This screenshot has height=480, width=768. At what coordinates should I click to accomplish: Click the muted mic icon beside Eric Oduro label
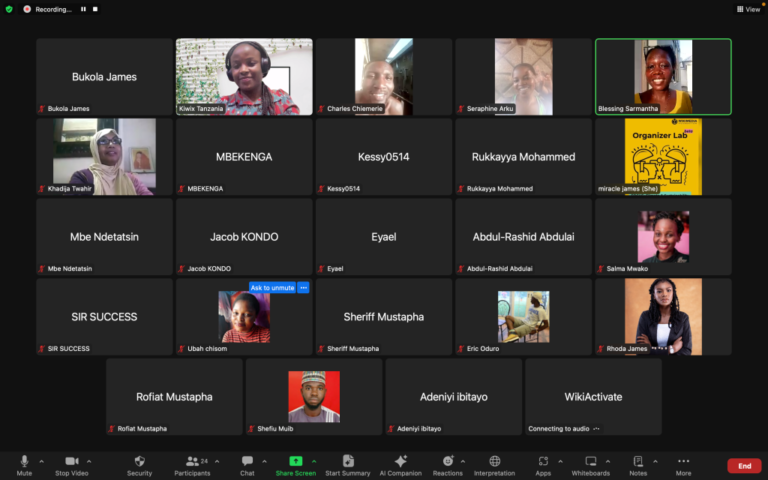pyautogui.click(x=461, y=349)
